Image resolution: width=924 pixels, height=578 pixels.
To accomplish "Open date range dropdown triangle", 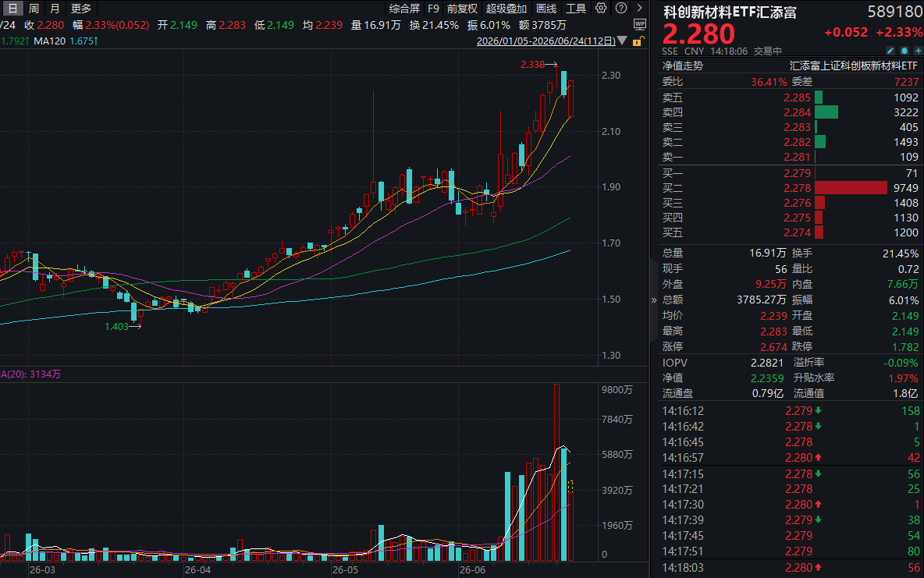I will 622,41.
